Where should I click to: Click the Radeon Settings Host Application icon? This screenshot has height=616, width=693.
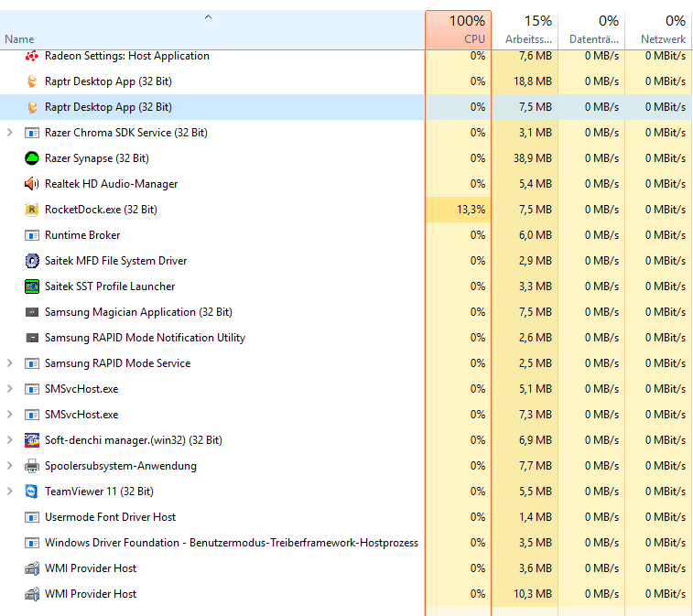coord(32,56)
